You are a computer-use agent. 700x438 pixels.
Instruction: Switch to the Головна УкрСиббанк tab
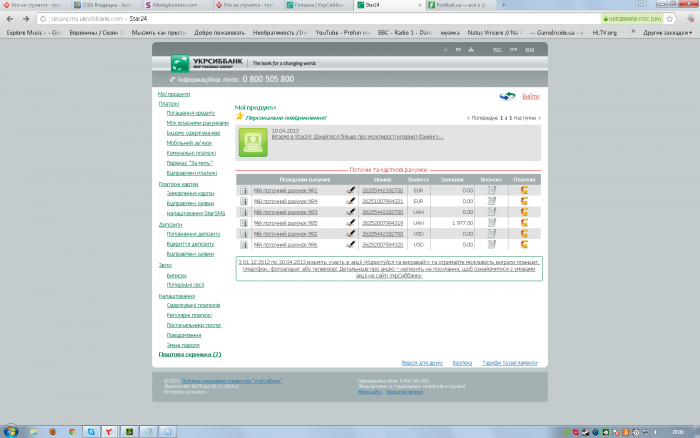(x=319, y=5)
